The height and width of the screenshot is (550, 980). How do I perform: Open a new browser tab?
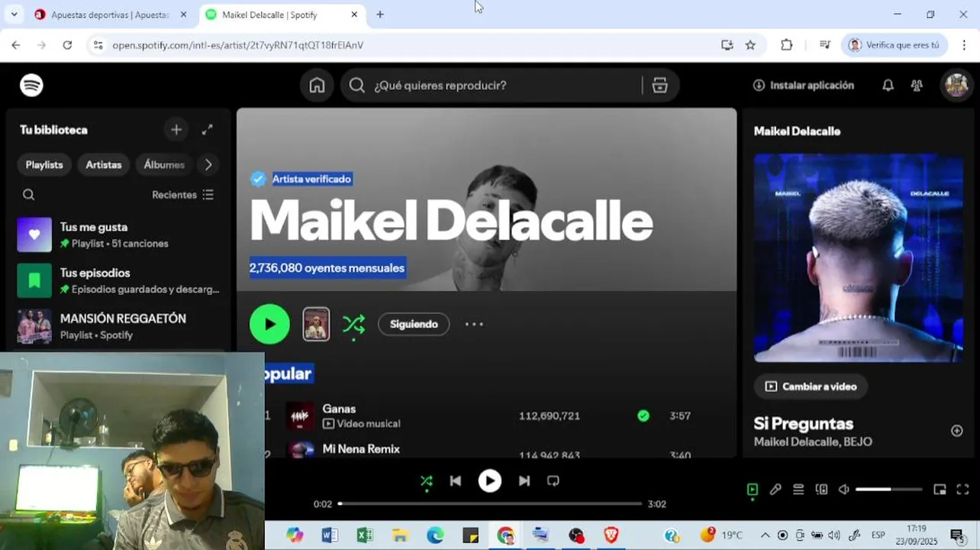point(380,15)
